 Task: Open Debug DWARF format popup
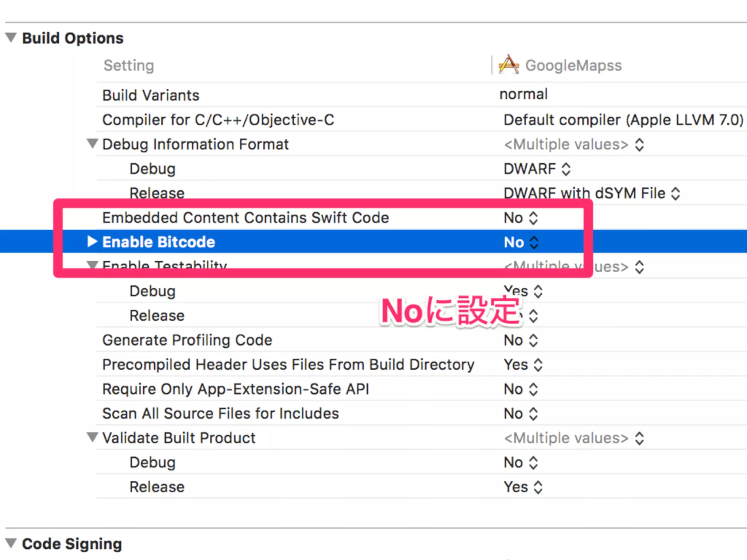pyautogui.click(x=537, y=169)
